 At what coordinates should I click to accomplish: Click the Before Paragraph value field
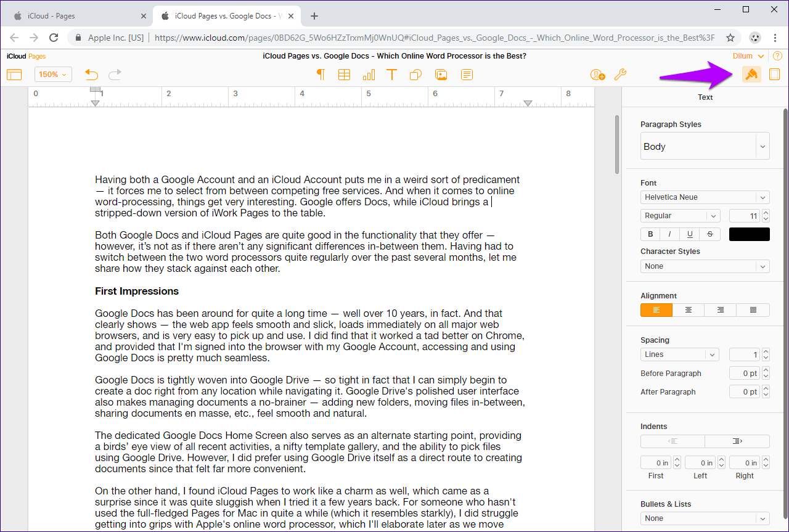click(745, 373)
